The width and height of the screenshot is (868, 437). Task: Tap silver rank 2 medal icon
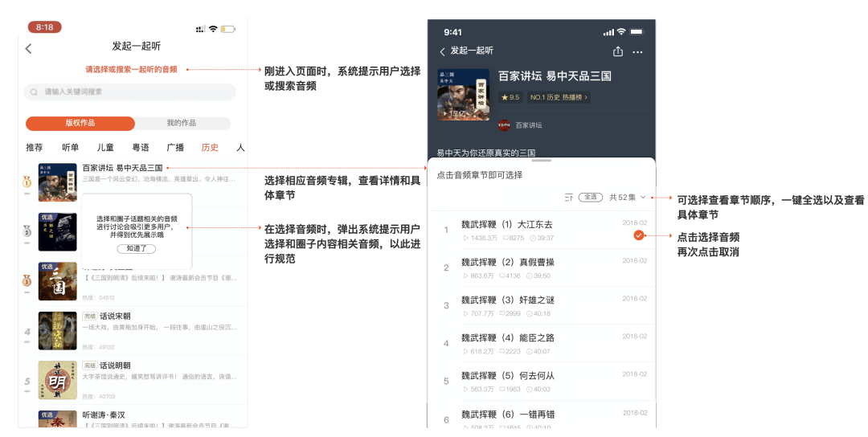(27, 231)
